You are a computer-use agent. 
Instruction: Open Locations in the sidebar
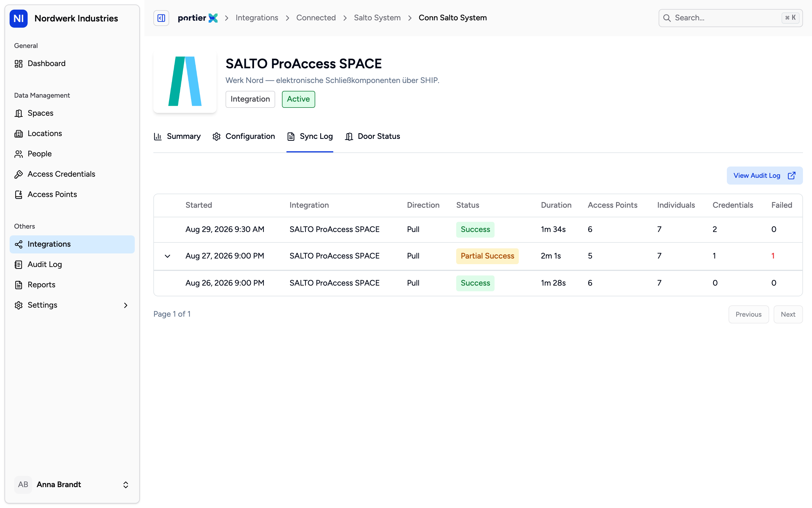coord(72,133)
